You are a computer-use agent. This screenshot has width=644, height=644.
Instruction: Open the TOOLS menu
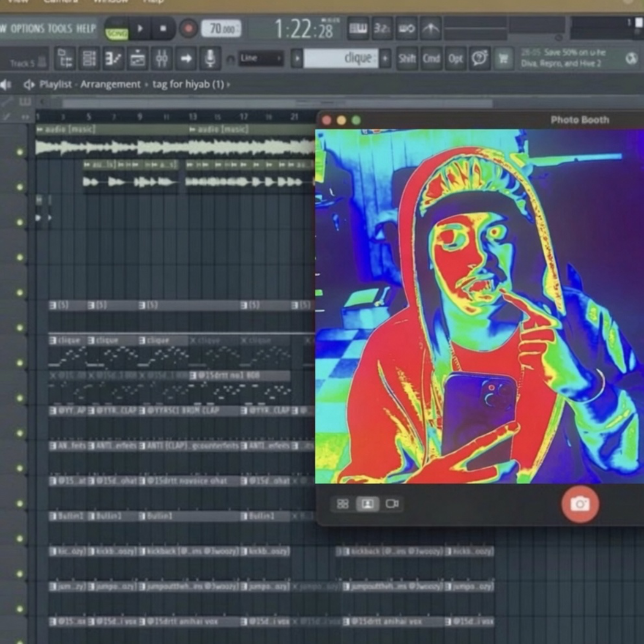click(60, 28)
